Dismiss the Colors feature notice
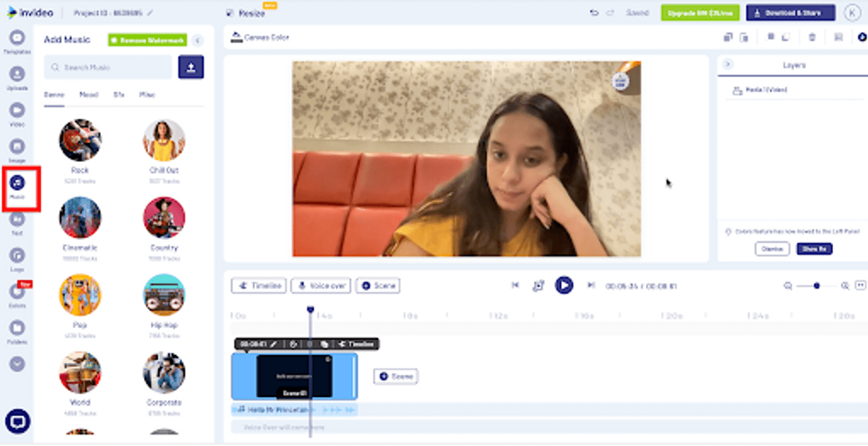This screenshot has height=446, width=868. (x=772, y=249)
